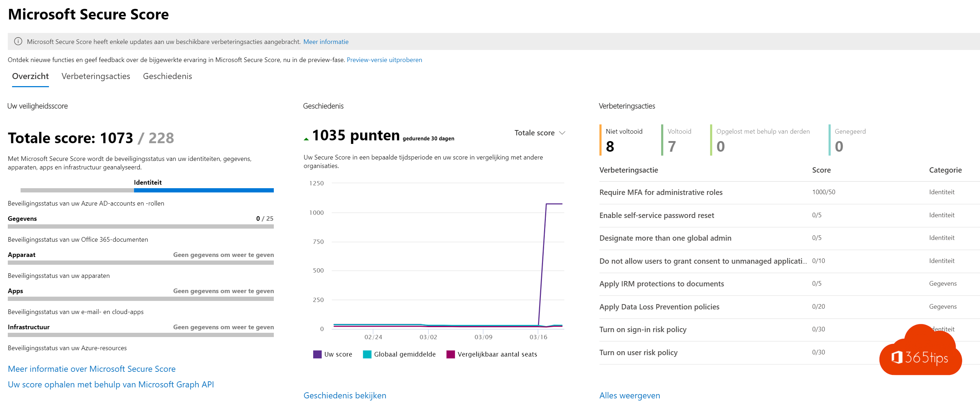The height and width of the screenshot is (409, 980).
Task: Click the Vergelijkbaar aantal seats legend swatch
Action: 450,354
